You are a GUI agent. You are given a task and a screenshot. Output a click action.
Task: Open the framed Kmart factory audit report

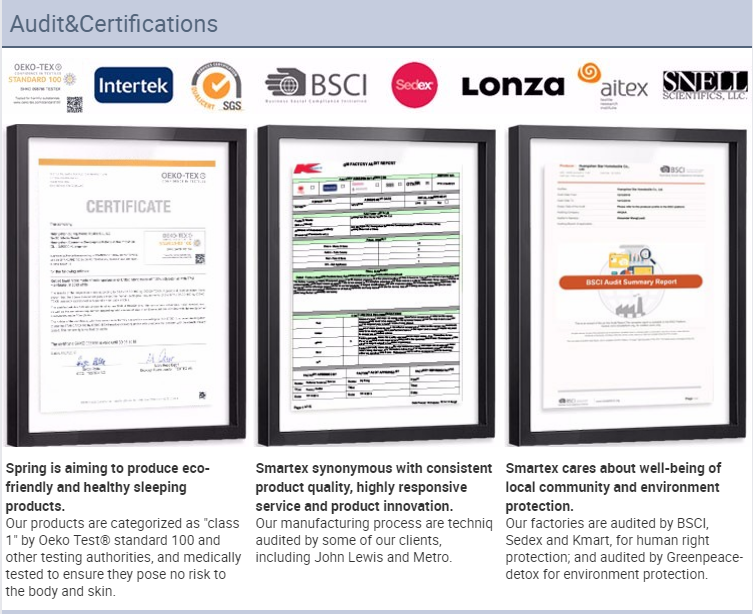tap(376, 286)
